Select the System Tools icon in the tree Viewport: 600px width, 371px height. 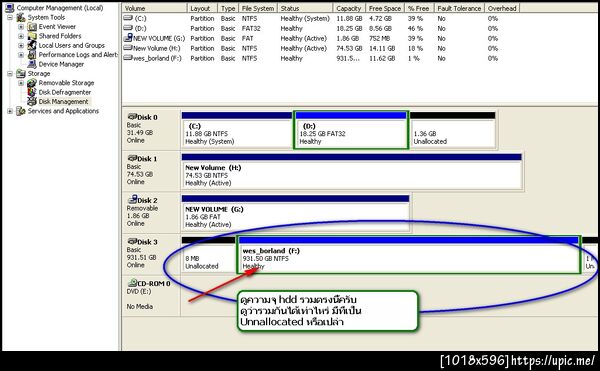(21, 17)
